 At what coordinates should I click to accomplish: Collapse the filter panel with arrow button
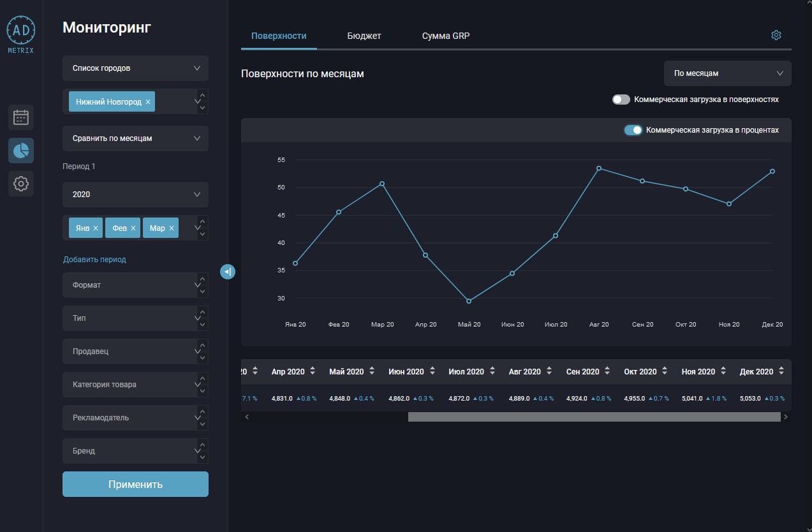pos(228,272)
